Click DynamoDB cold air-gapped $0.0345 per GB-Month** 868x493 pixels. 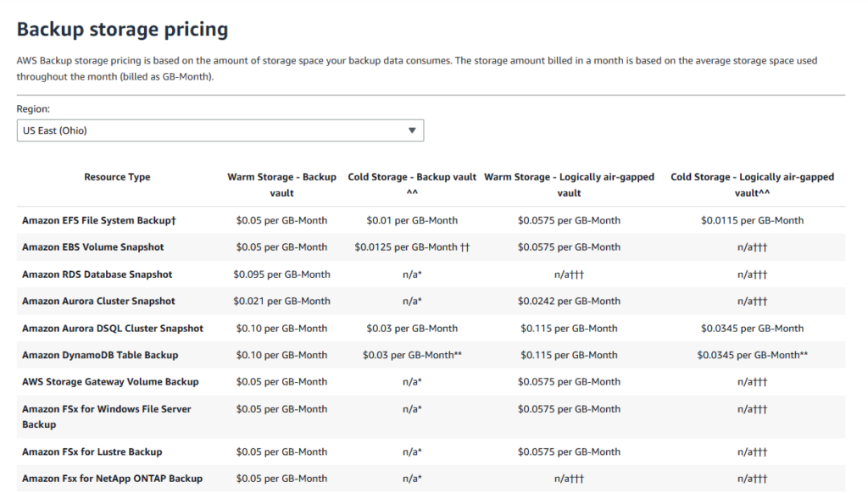tap(753, 355)
